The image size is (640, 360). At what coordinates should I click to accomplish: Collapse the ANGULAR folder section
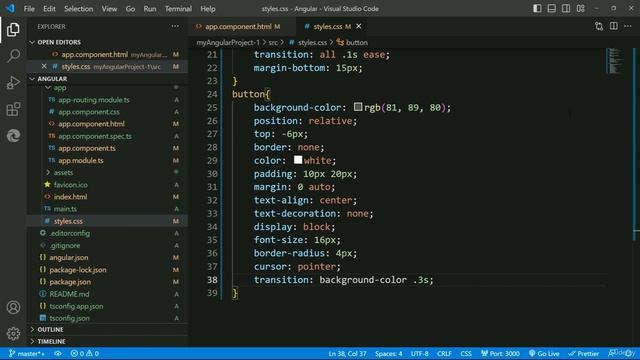(x=52, y=79)
